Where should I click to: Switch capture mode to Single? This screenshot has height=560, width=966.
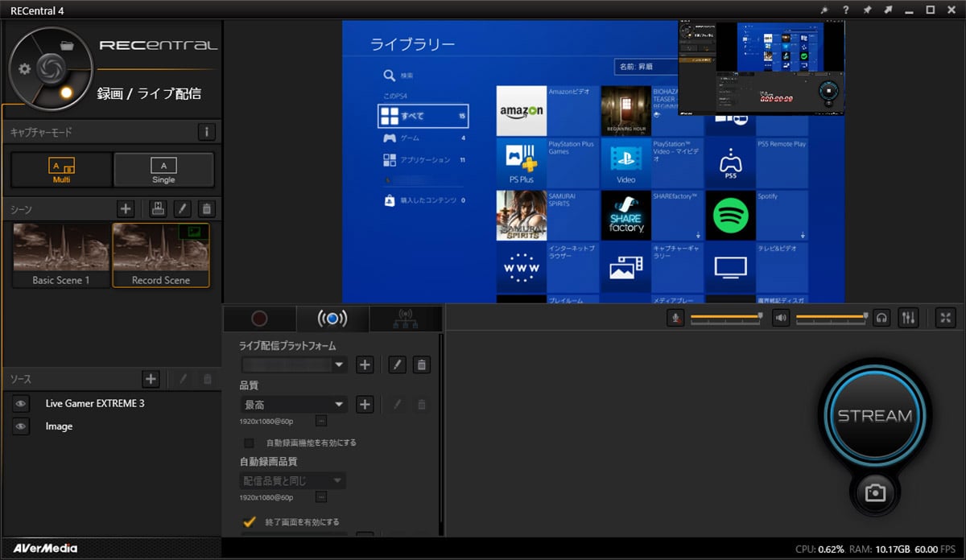coord(163,170)
